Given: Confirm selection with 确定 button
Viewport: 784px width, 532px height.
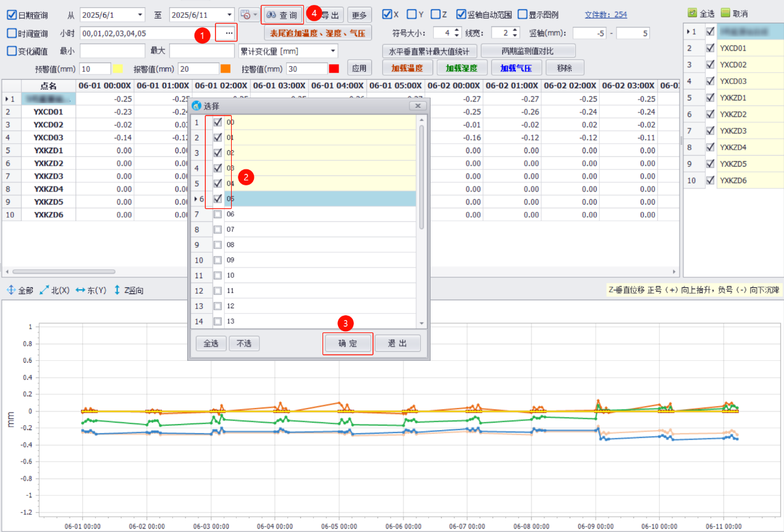Looking at the screenshot, I should 348,344.
